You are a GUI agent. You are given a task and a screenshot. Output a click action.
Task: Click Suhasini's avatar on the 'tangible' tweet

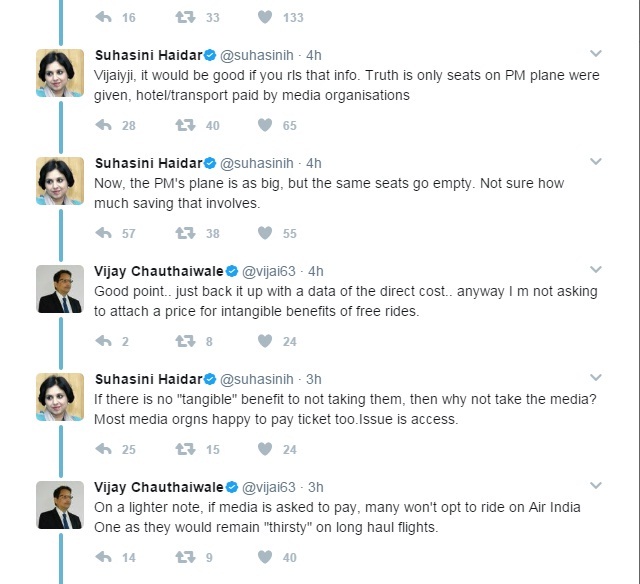[x=60, y=396]
